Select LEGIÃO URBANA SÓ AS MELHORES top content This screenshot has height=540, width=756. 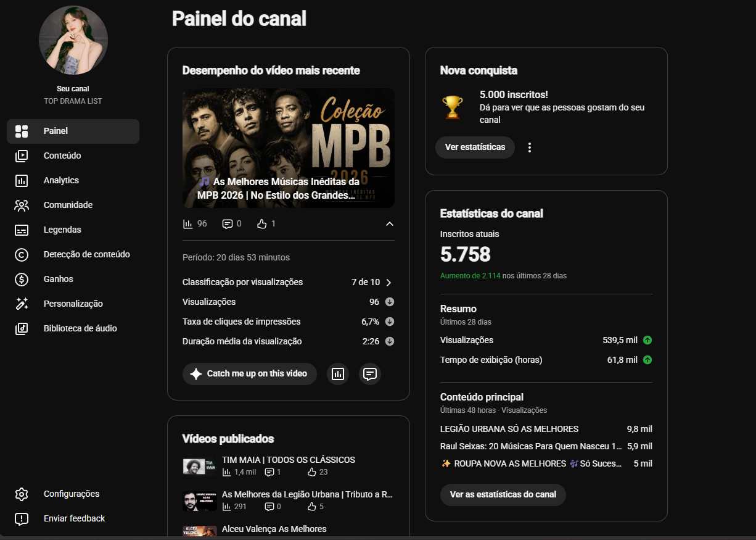click(x=509, y=430)
